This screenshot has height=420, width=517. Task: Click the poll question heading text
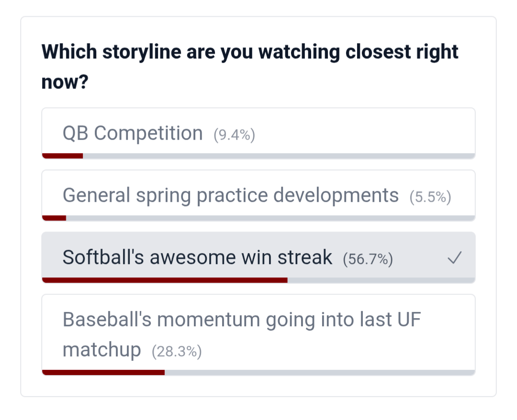click(250, 52)
